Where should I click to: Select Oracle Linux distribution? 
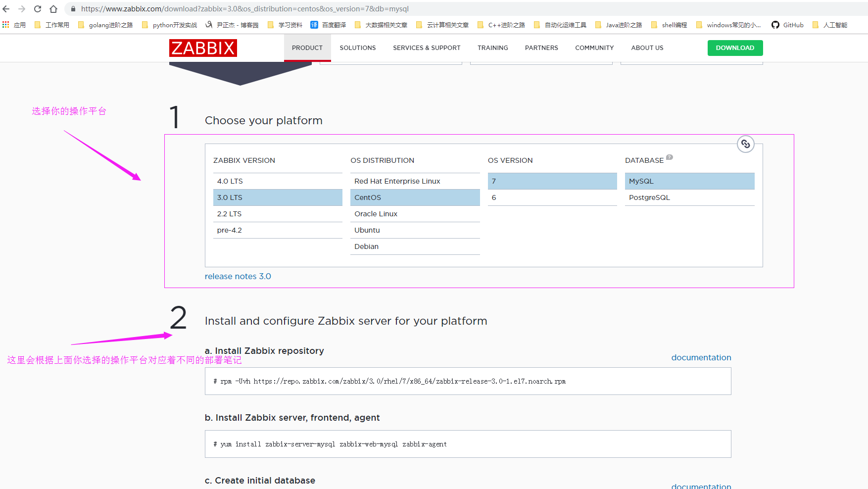415,214
